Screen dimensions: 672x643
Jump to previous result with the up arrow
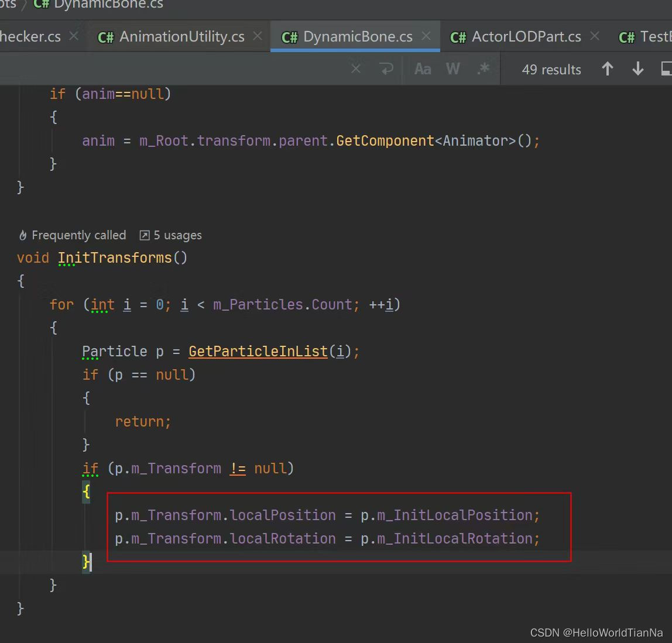[607, 68]
